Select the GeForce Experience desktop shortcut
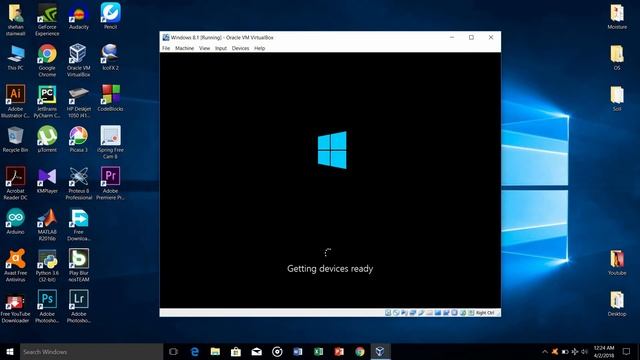 click(47, 20)
